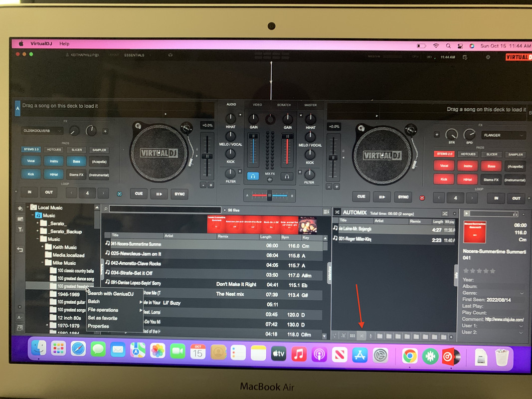Click the left deck headphone cue button
Image resolution: width=532 pixels, height=399 pixels.
coord(252,176)
